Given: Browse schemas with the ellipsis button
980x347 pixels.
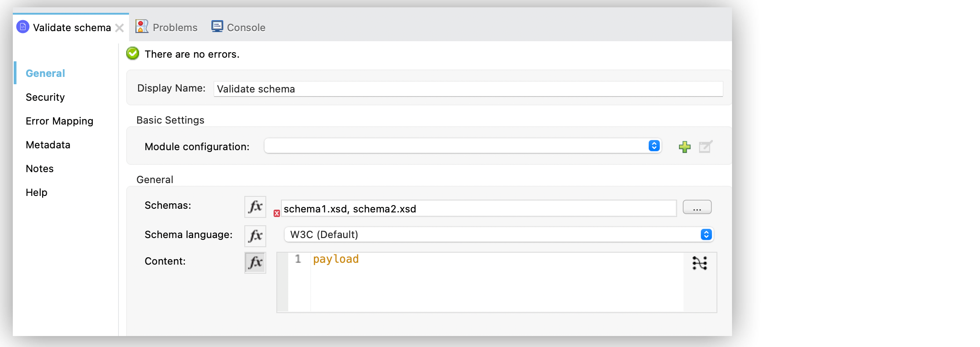Looking at the screenshot, I should pyautogui.click(x=697, y=207).
